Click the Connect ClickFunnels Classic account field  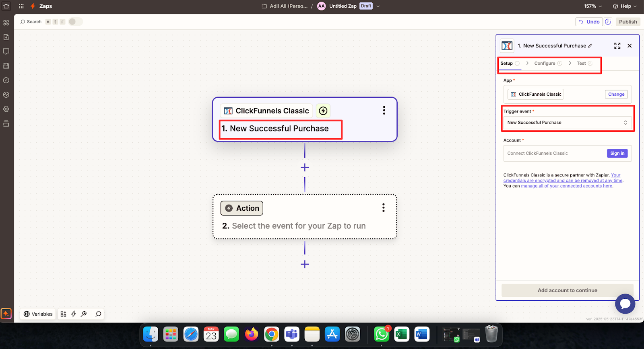(x=568, y=153)
